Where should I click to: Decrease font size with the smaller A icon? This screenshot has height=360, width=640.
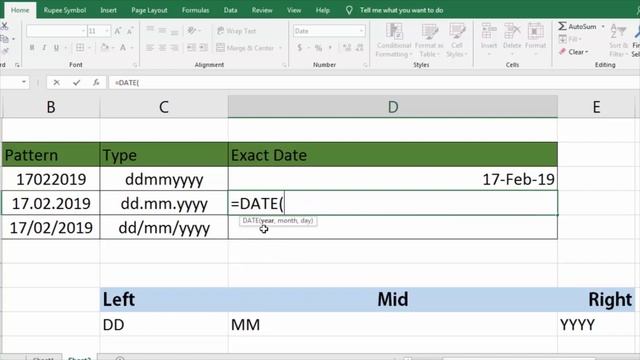(130, 31)
